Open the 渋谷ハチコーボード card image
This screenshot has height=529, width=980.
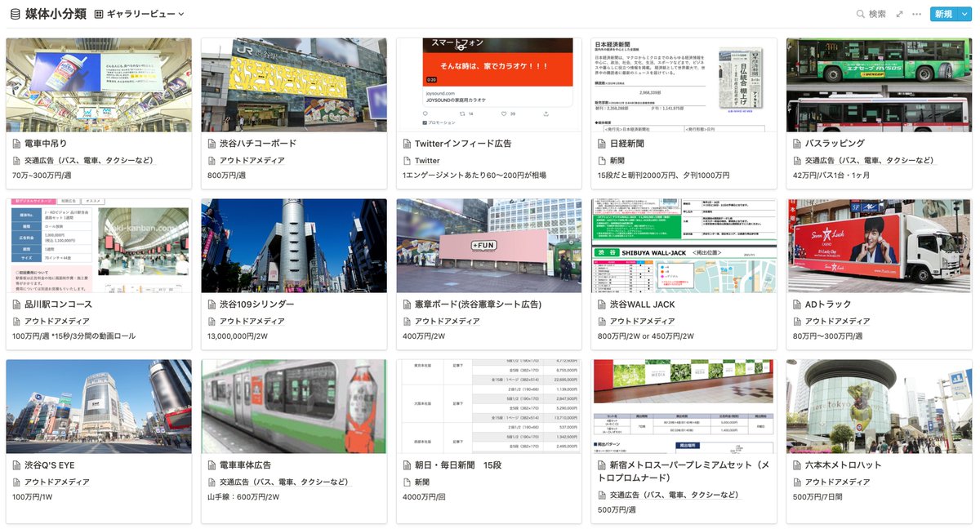pos(294,85)
